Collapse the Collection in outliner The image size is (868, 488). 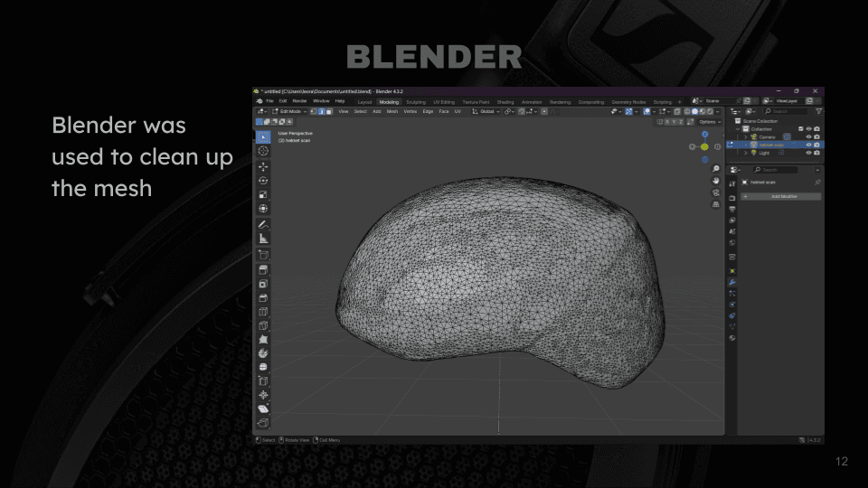tap(738, 129)
